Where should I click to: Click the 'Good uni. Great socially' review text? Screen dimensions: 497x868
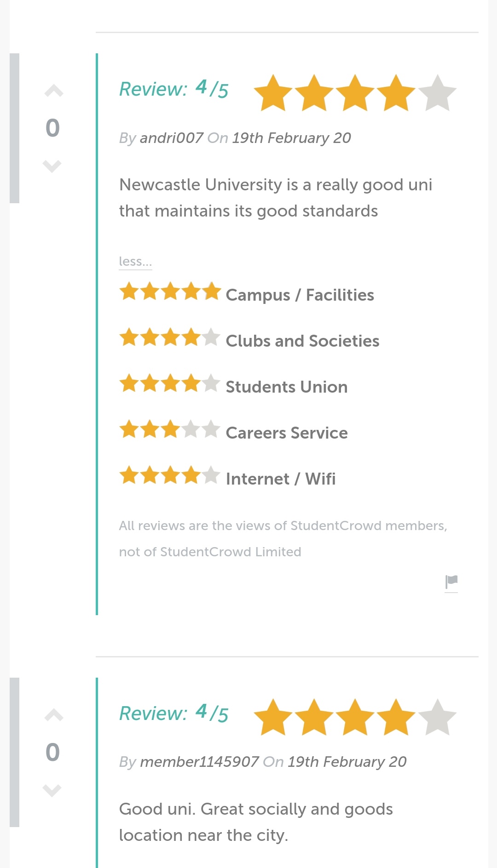256,822
